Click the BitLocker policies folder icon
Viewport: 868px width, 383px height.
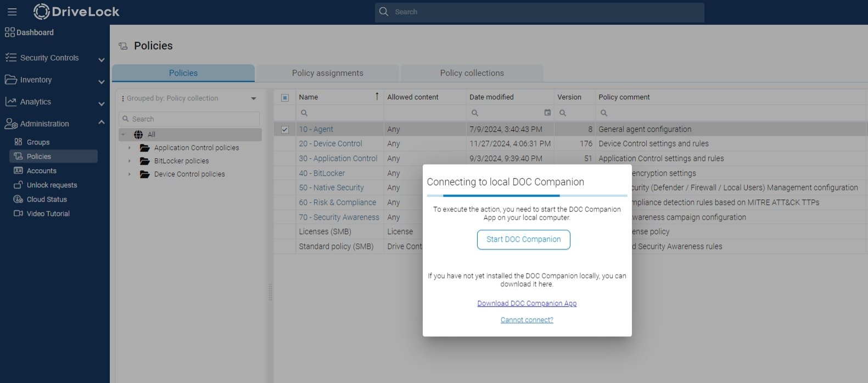(145, 161)
